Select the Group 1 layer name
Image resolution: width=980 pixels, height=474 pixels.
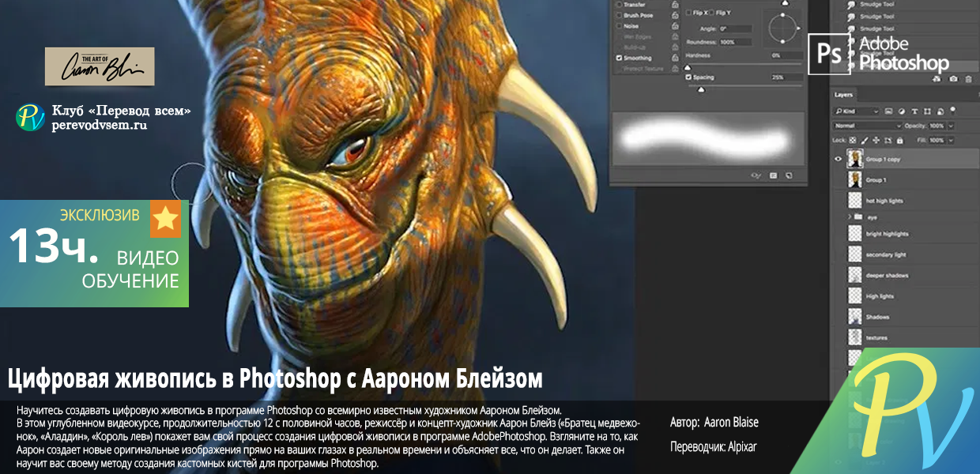coord(876,180)
